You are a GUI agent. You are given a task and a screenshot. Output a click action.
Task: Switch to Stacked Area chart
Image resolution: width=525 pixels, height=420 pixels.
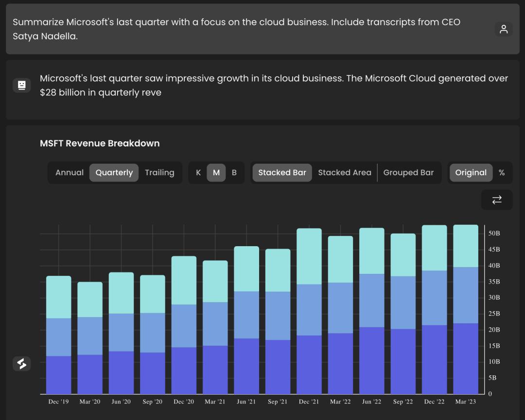click(x=344, y=172)
